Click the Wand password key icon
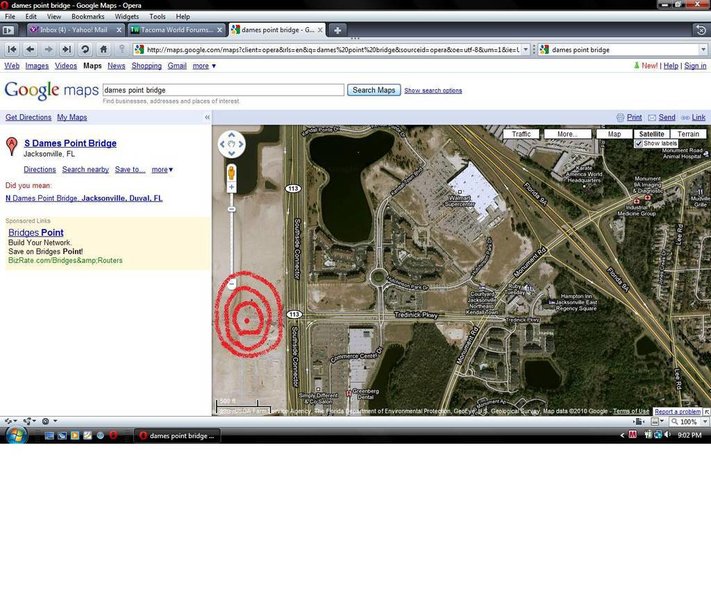The width and height of the screenshot is (711, 599). tap(122, 49)
